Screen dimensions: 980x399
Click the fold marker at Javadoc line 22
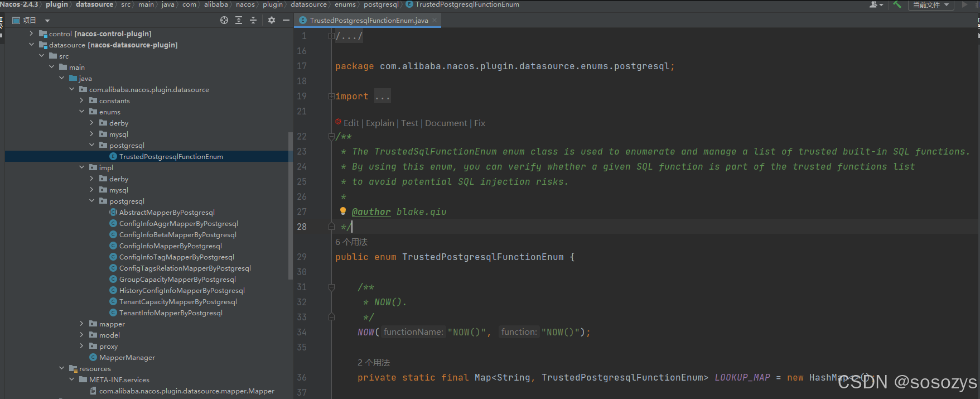[x=331, y=136]
